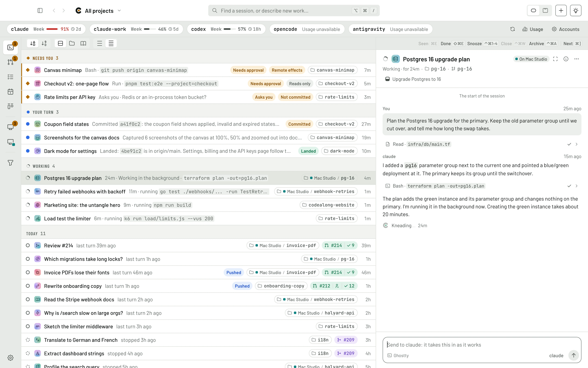Open the Usage button
Screen dimensions: 588x368
click(533, 29)
